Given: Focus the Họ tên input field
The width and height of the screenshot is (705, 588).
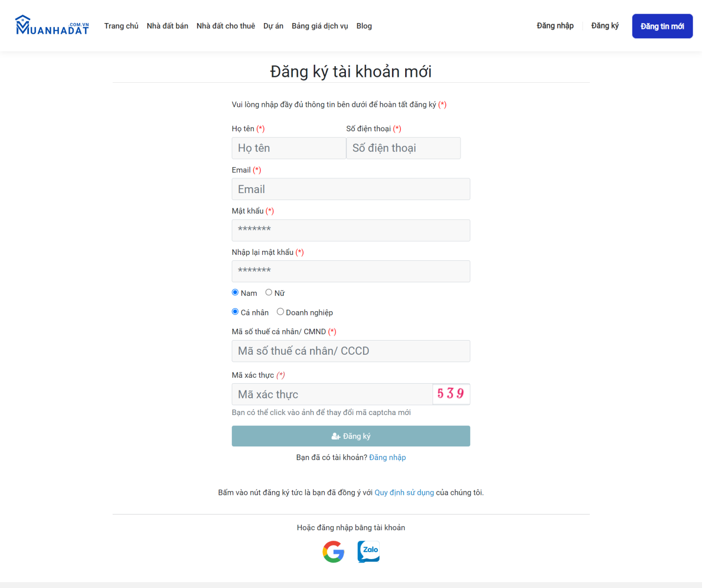Looking at the screenshot, I should 289,148.
